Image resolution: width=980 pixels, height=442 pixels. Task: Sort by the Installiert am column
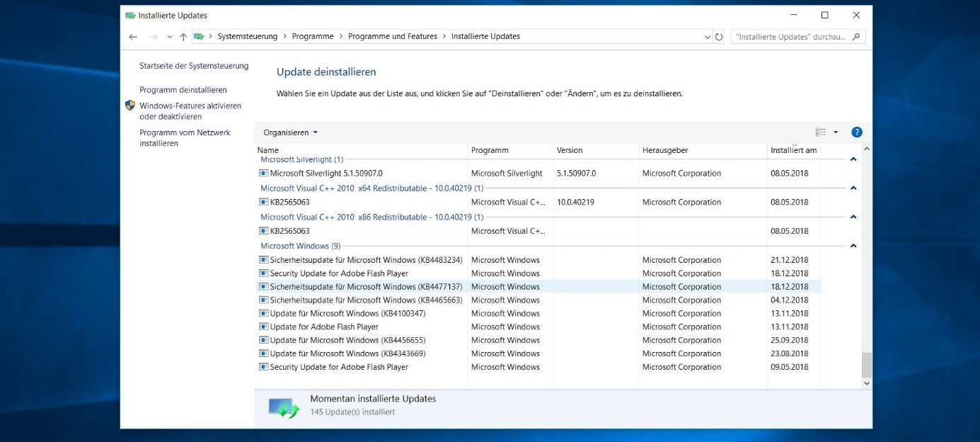(794, 150)
